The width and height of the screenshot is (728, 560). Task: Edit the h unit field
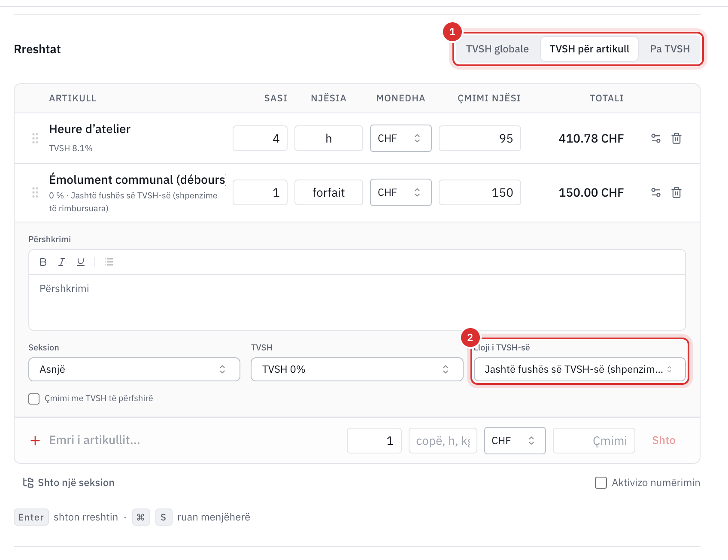(x=329, y=138)
